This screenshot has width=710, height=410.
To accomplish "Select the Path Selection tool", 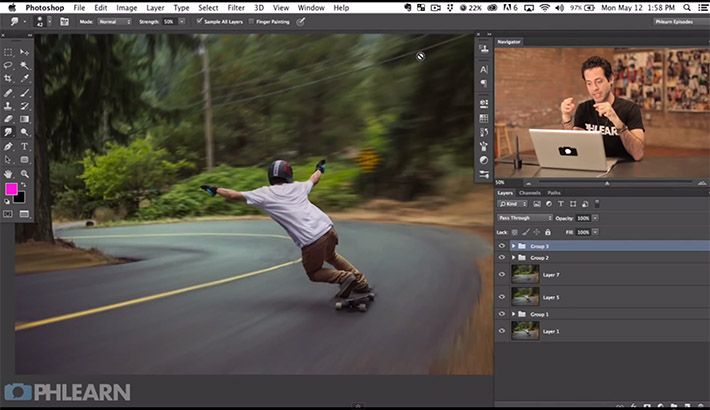I will coord(8,160).
